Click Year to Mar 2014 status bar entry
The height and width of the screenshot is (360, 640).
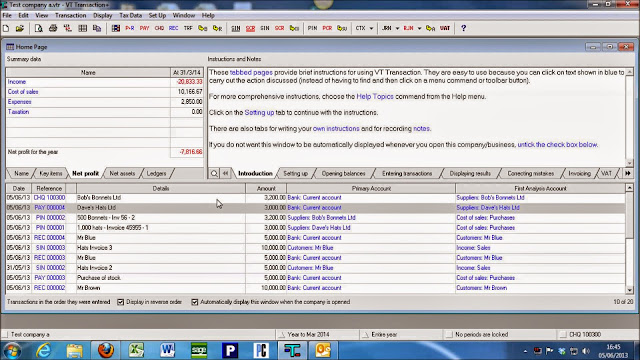308,335
